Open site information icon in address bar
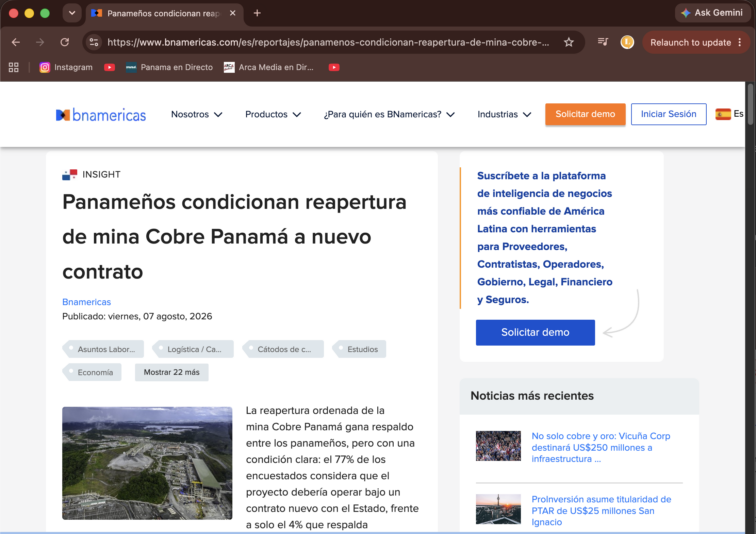The image size is (756, 534). pyautogui.click(x=94, y=42)
